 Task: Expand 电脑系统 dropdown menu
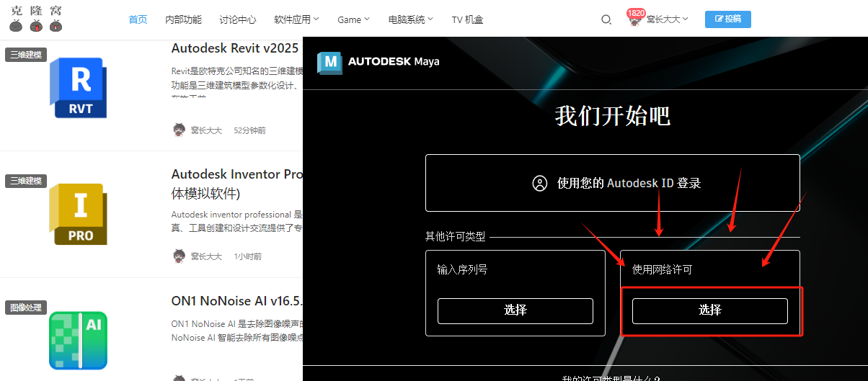pos(410,19)
